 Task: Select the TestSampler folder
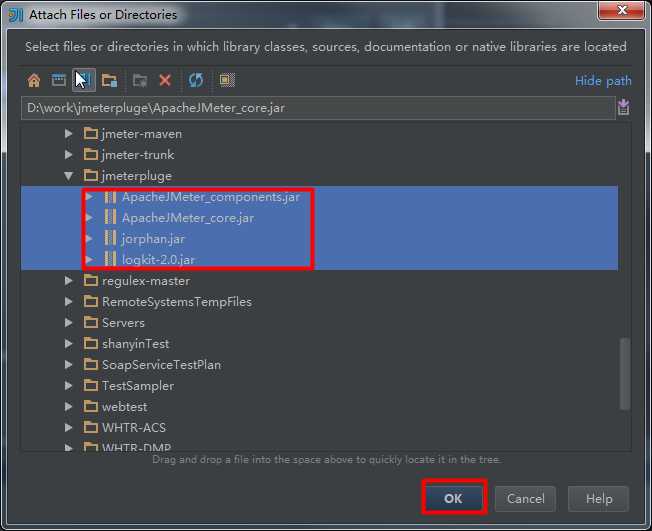129,385
